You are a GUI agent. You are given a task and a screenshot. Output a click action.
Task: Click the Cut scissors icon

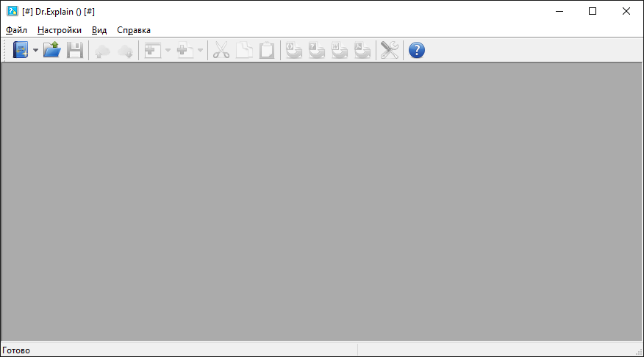click(221, 50)
